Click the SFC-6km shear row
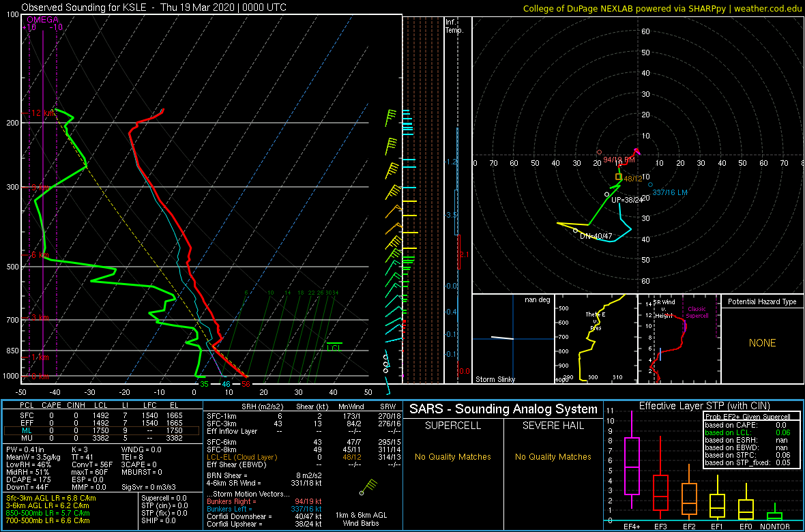The image size is (805, 532). [303, 442]
